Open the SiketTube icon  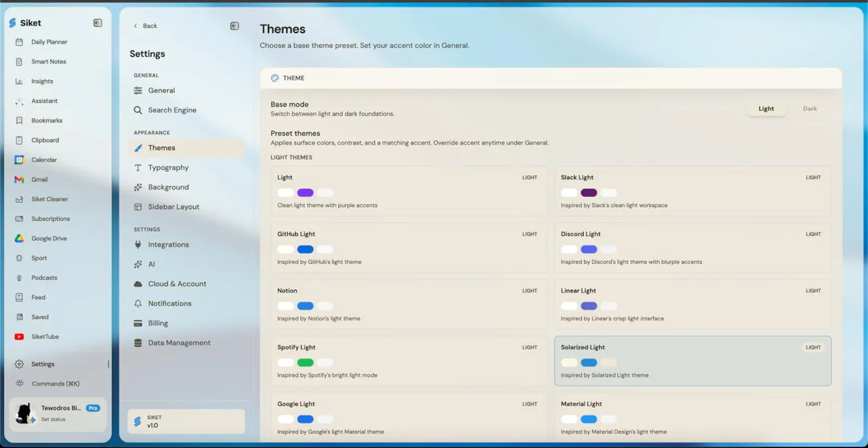pos(19,337)
